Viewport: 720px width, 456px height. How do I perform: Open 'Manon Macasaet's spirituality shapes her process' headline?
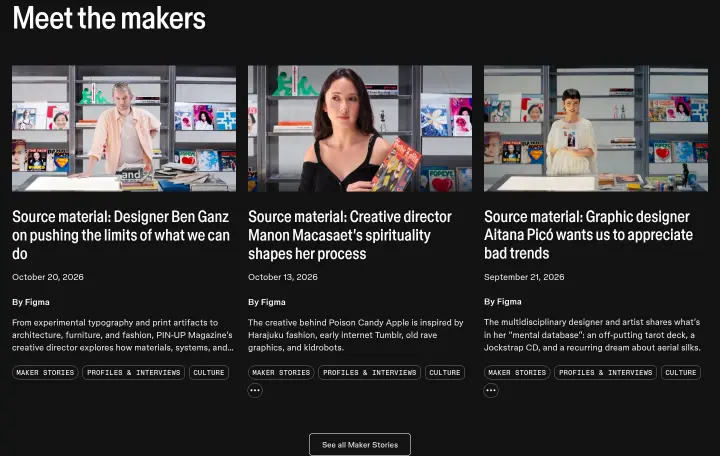click(350, 235)
